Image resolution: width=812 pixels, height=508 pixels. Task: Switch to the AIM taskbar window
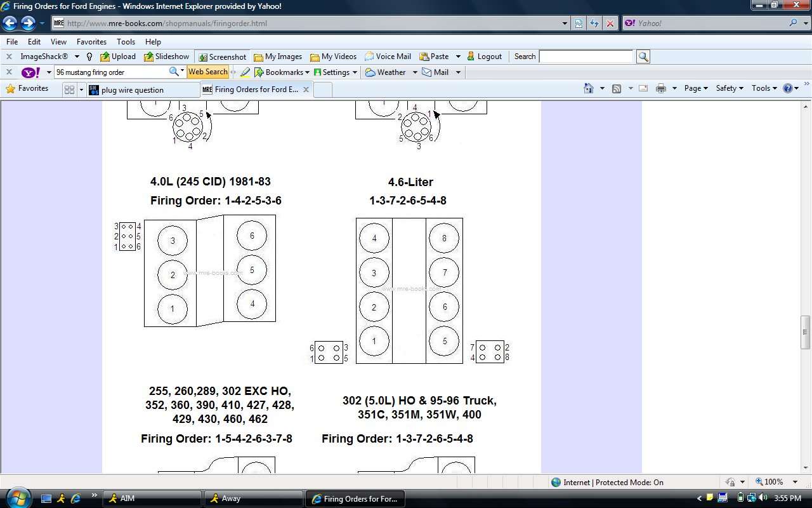point(152,498)
